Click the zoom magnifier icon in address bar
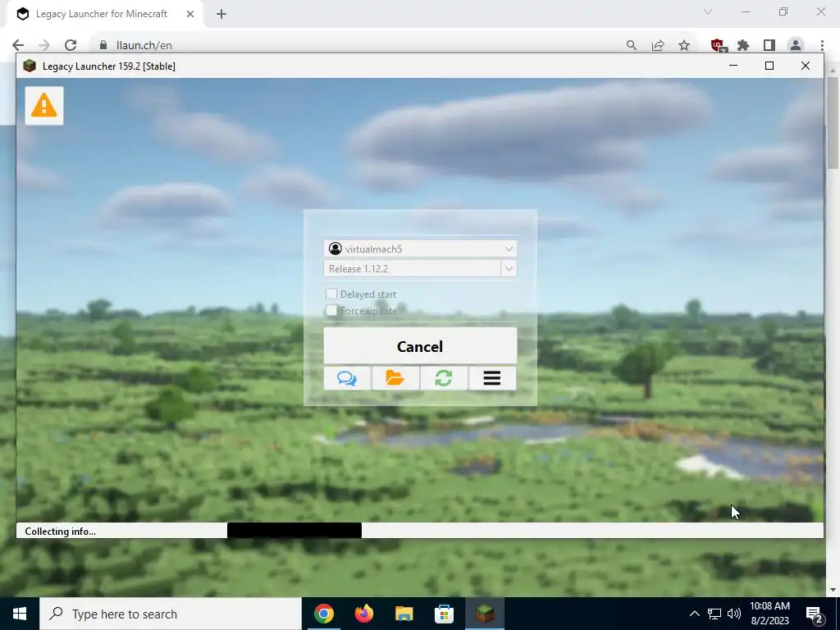The width and height of the screenshot is (840, 630). pyautogui.click(x=632, y=46)
